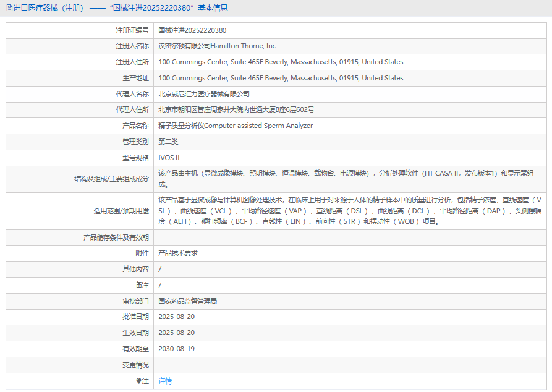Click the registration number 国械注进20252220380 in table
Viewport: 552px width, 392px height.
pyautogui.click(x=192, y=30)
